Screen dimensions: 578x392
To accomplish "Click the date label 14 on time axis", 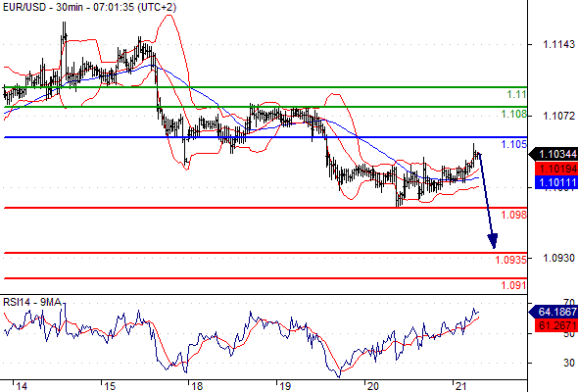I will pos(22,386).
